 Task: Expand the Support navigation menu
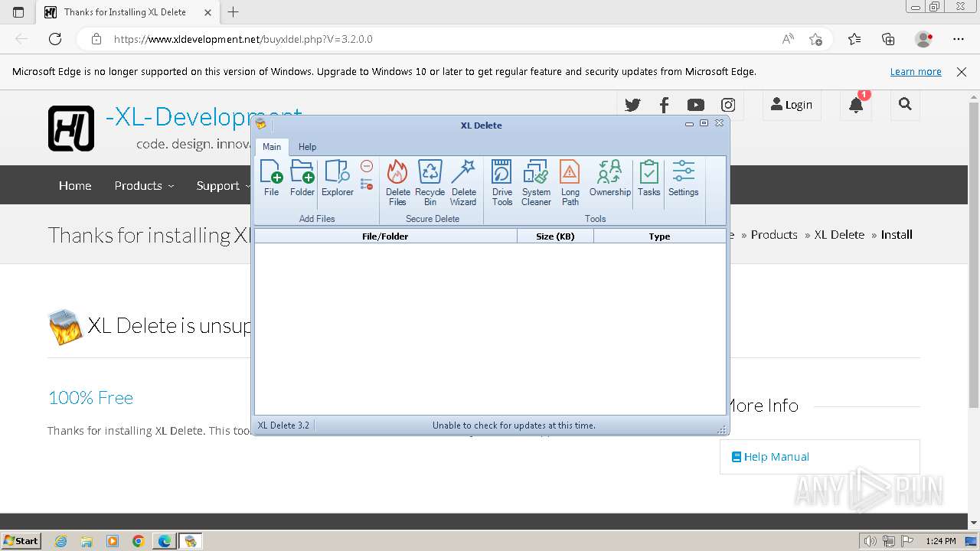(222, 185)
